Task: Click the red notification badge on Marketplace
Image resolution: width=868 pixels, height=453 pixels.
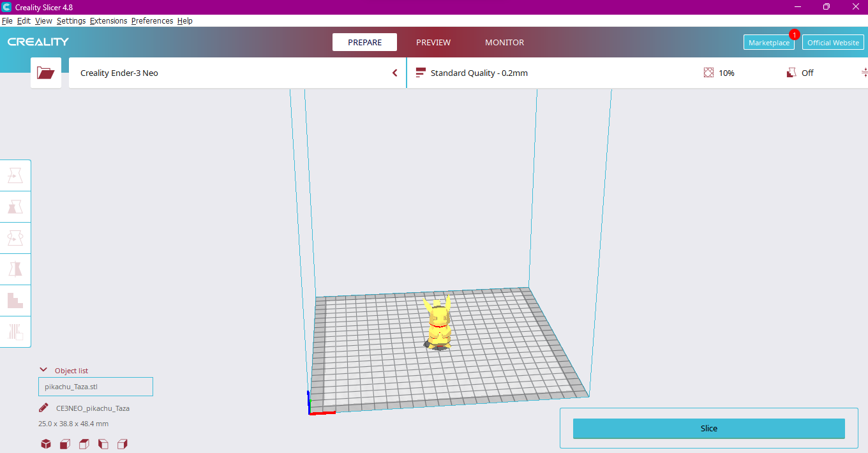Action: pos(795,34)
